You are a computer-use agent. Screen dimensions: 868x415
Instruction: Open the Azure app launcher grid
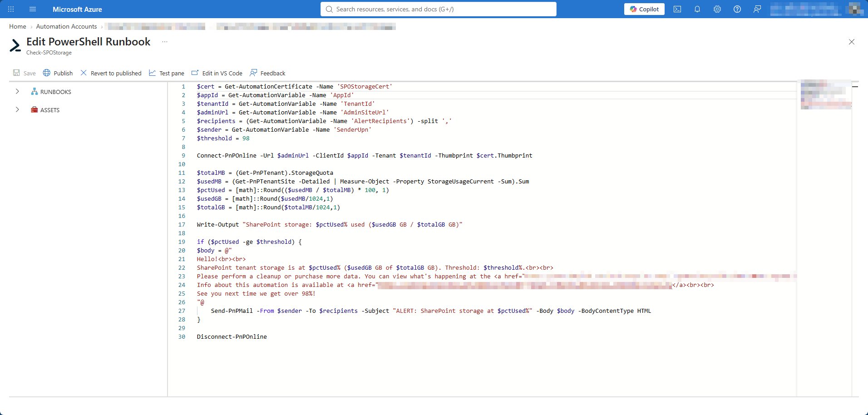pyautogui.click(x=11, y=9)
